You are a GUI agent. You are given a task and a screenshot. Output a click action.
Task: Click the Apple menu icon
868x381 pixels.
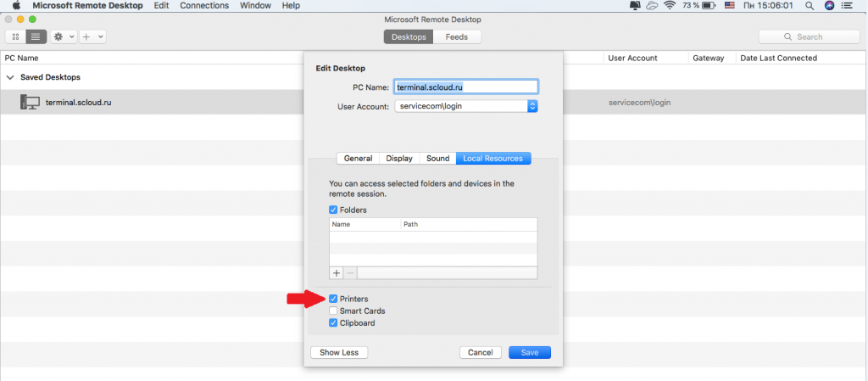[x=15, y=6]
